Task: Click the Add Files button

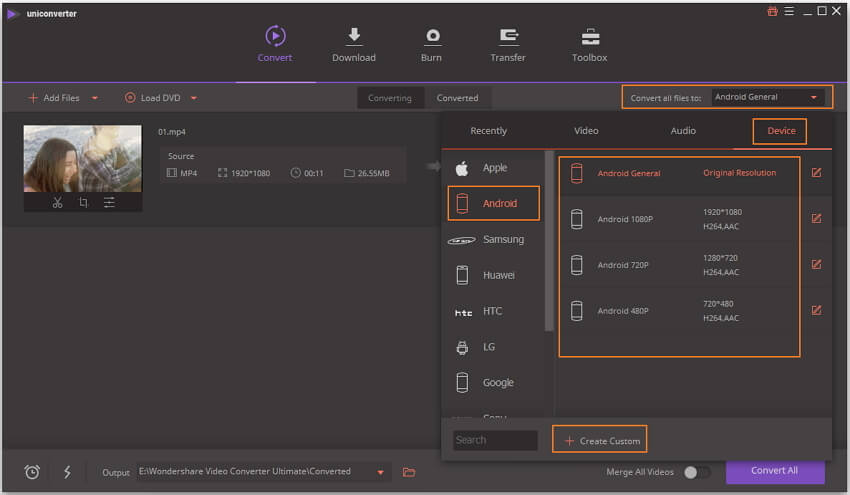Action: [54, 98]
